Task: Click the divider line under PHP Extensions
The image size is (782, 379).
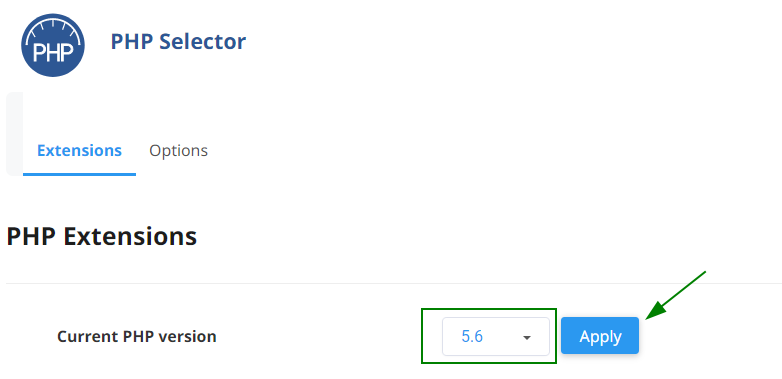Action: click(394, 283)
